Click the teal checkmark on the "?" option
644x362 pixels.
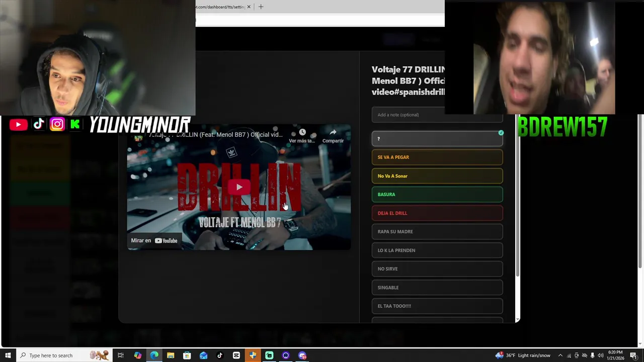501,133
